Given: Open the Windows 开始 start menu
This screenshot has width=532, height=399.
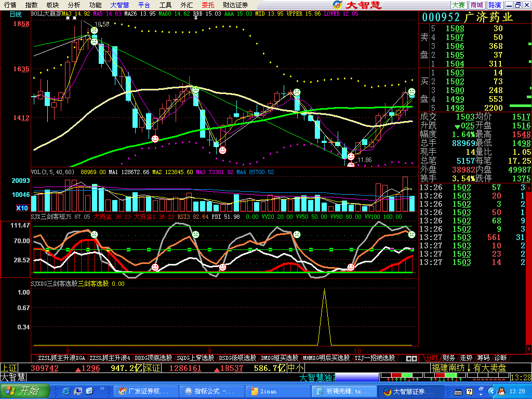Looking at the screenshot, I should coord(25,391).
